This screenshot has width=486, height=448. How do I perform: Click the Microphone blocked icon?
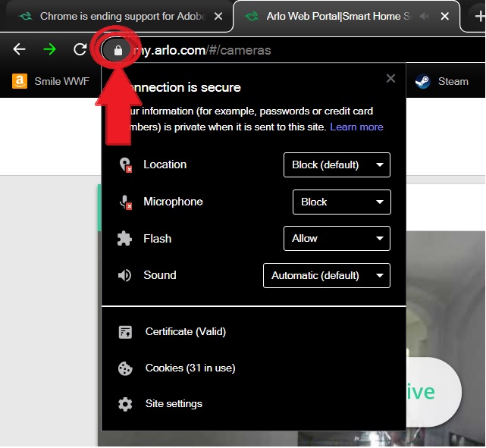click(x=126, y=202)
